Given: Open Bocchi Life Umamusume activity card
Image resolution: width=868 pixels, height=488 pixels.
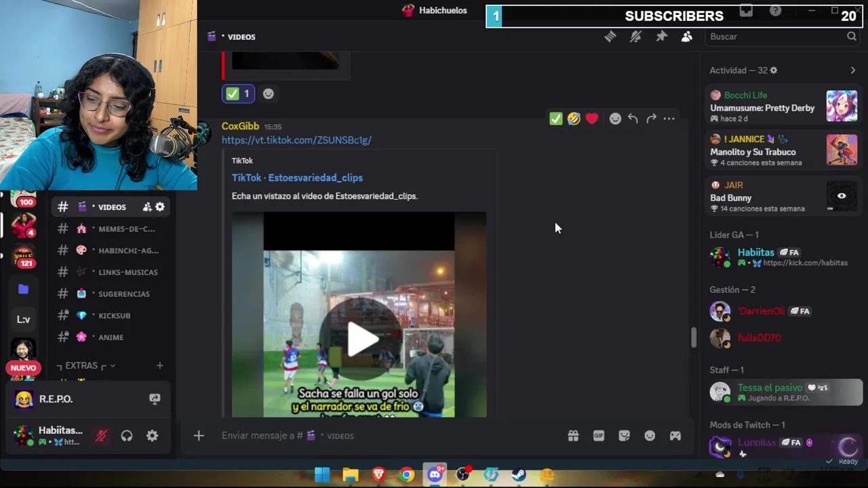Looking at the screenshot, I should click(x=783, y=107).
